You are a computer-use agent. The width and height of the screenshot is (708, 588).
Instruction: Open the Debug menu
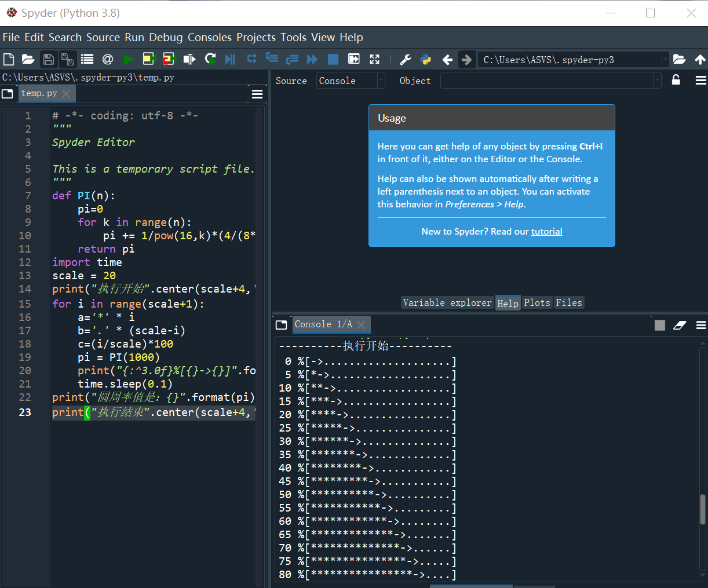166,37
